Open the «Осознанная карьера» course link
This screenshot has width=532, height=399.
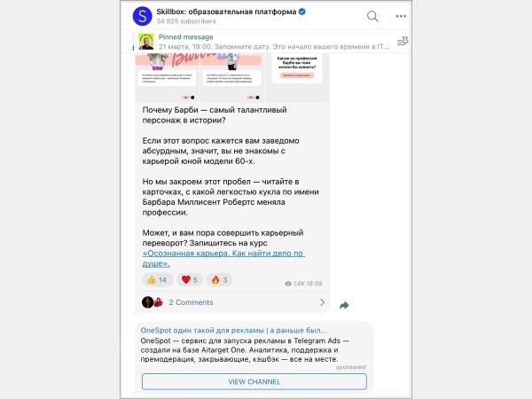[x=223, y=259]
